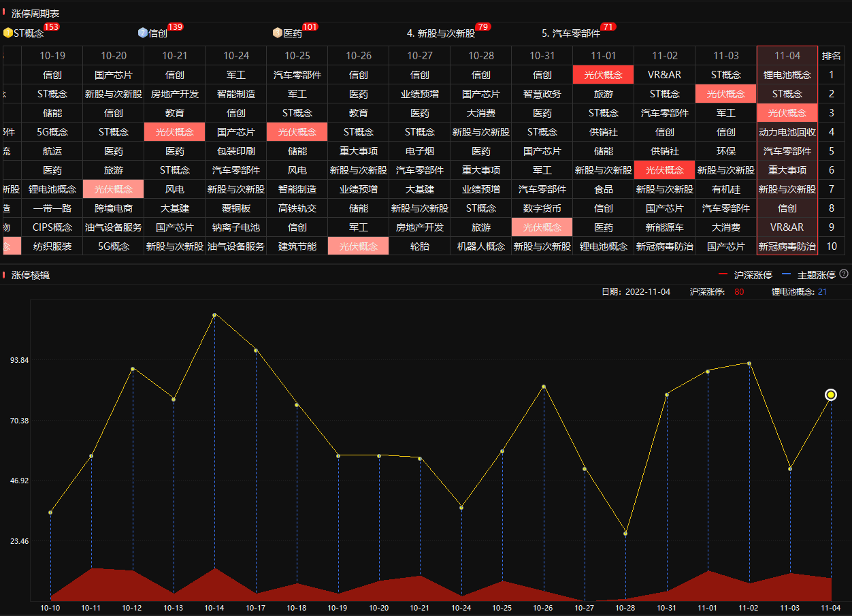Screen dimensions: 852x616
Task: Click the 93.84 value on the chart's vertical axis
Action: (20, 360)
